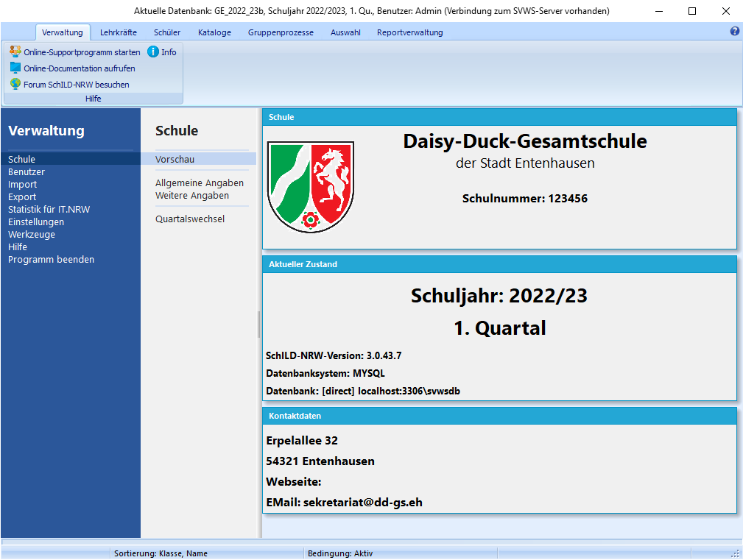This screenshot has width=743, height=560.
Task: Click Programm beenden in the sidebar
Action: coord(51,260)
